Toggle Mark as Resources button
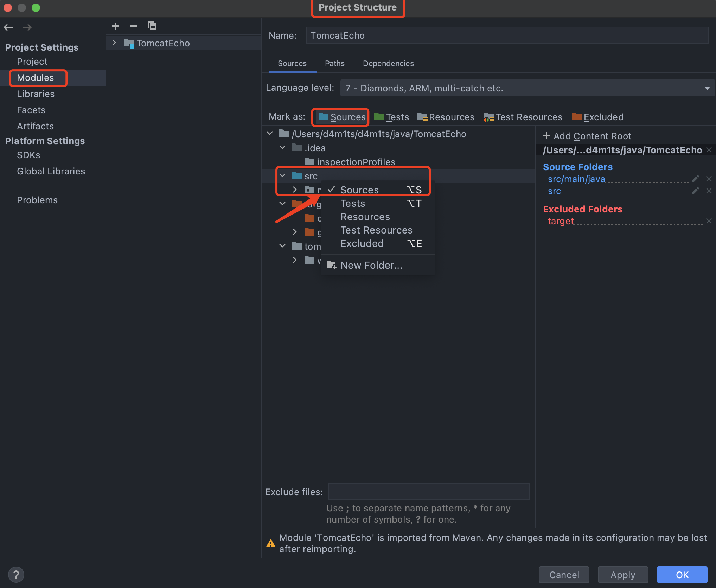This screenshot has width=716, height=588. 446,117
